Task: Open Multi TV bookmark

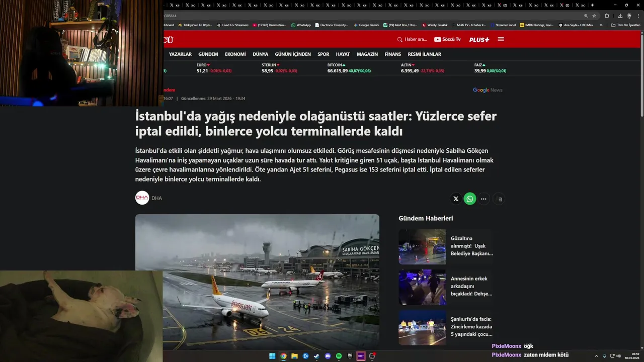Action: [470, 25]
